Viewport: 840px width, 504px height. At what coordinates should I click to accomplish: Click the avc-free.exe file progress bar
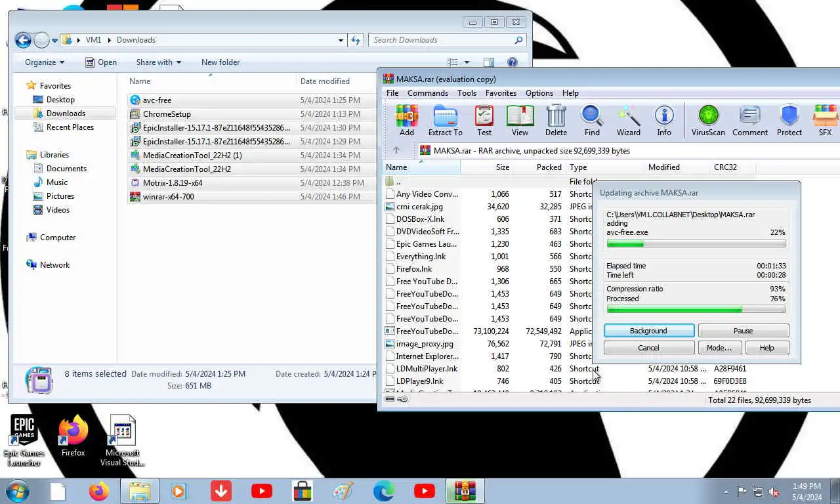click(x=696, y=243)
